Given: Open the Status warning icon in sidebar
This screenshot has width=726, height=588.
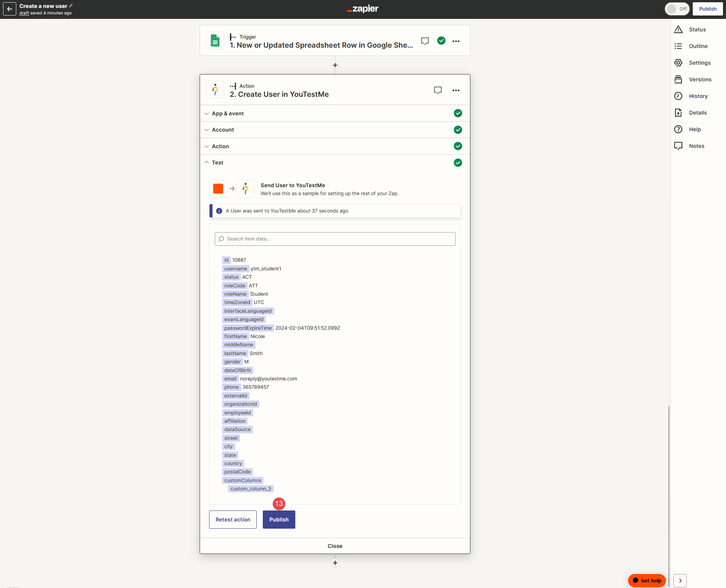Looking at the screenshot, I should pyautogui.click(x=678, y=29).
